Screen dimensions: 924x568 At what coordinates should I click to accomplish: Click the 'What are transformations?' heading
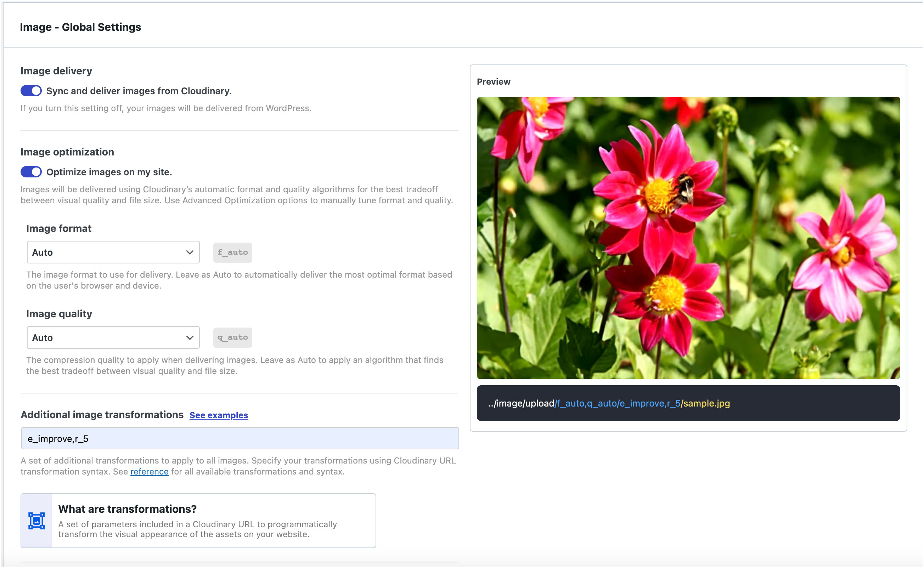point(128,509)
